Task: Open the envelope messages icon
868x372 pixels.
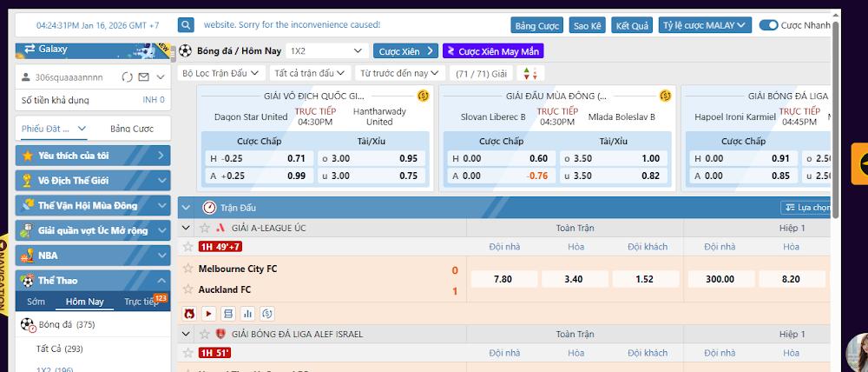Action: 143,78
